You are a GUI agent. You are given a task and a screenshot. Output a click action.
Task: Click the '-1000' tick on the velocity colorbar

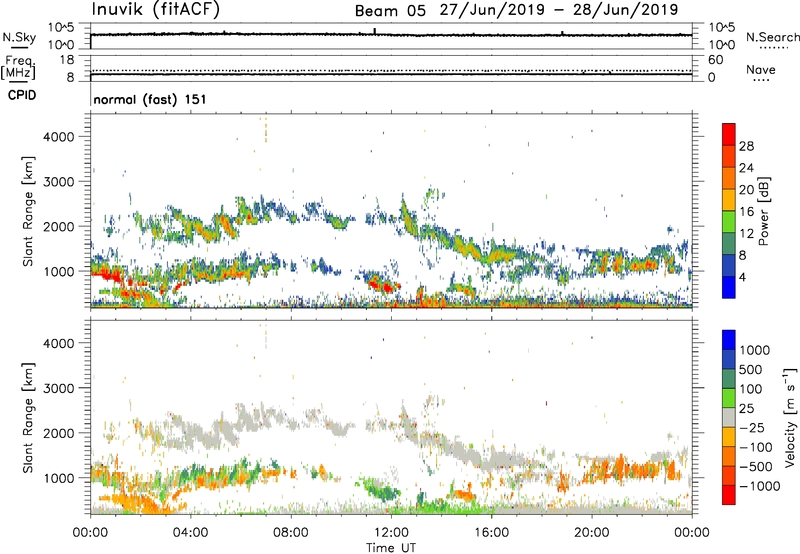[759, 486]
